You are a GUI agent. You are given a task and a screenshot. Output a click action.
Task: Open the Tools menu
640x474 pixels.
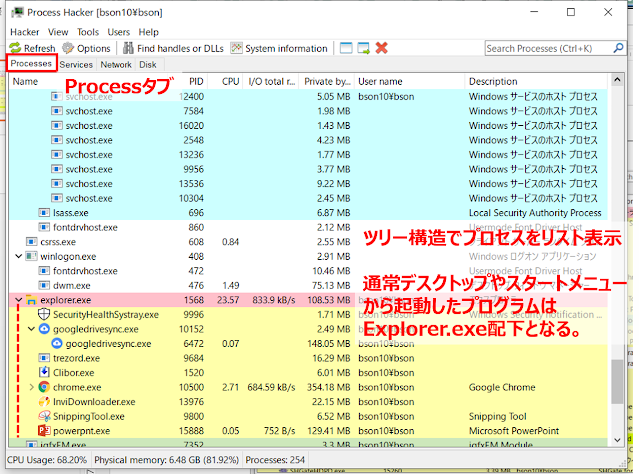click(x=88, y=32)
